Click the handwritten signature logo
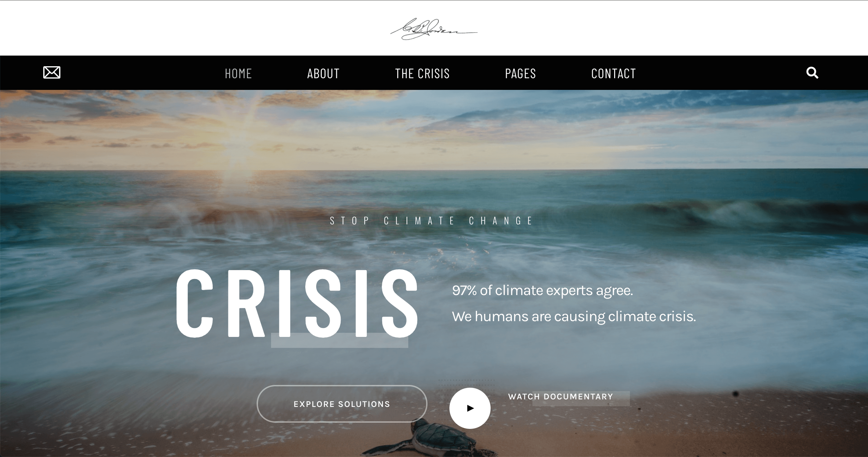Viewport: 868px width, 457px height. tap(434, 29)
